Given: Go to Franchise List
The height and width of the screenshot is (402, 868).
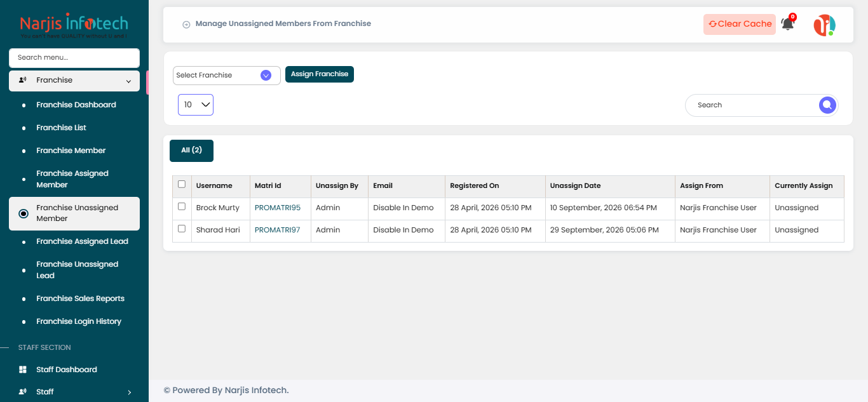Looking at the screenshot, I should [61, 128].
